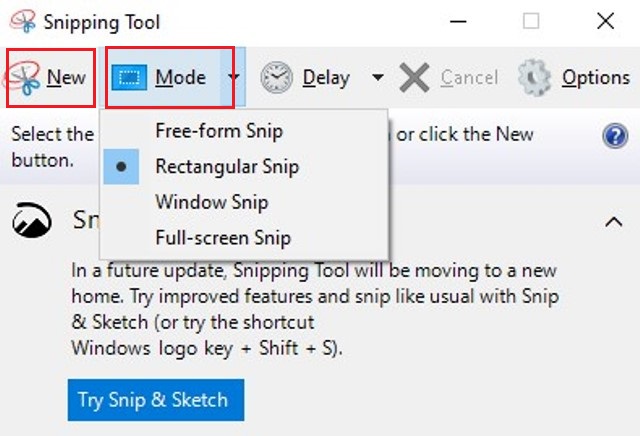The width and height of the screenshot is (640, 436).
Task: Click the Mode label in the toolbar
Action: coord(180,77)
